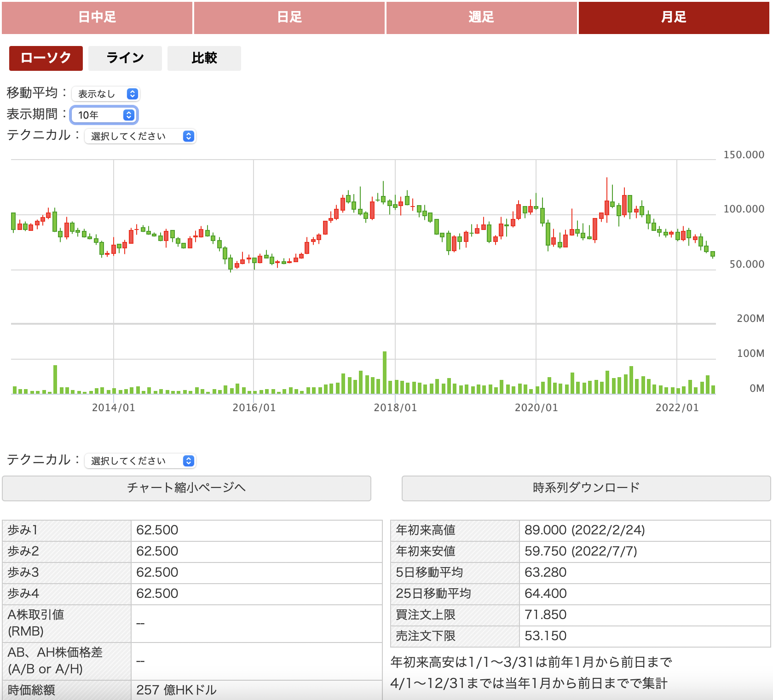Click the 移動平均 field label
This screenshot has width=773, height=700.
pyautogui.click(x=37, y=93)
